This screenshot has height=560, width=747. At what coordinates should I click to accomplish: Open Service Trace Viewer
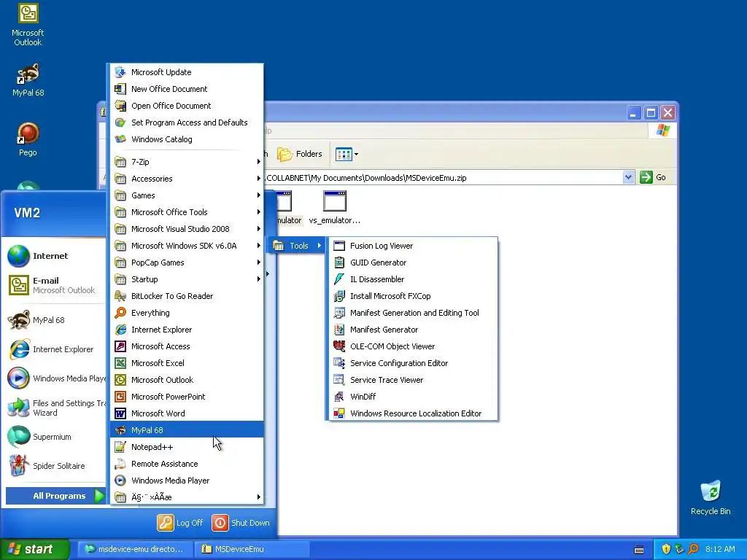413,379
